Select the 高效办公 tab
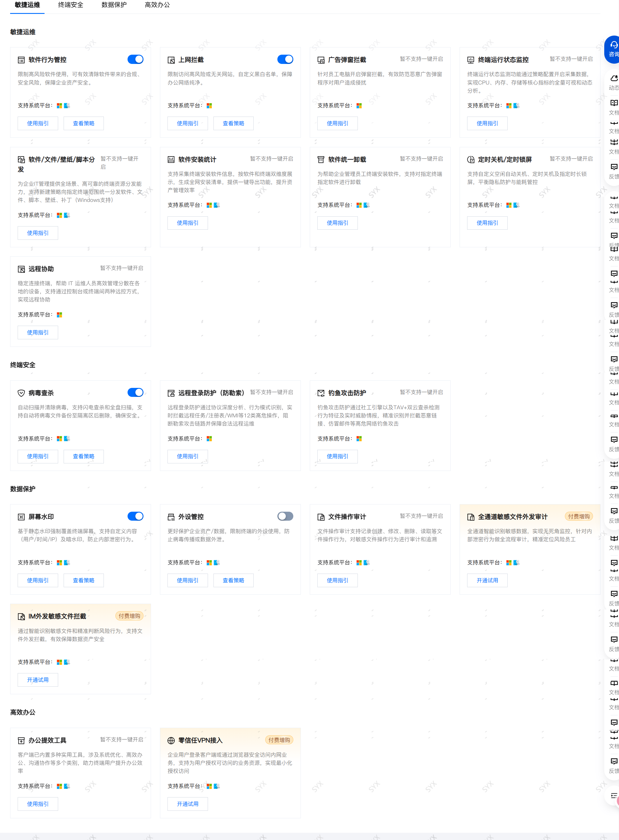The height and width of the screenshot is (840, 619). pos(157,5)
